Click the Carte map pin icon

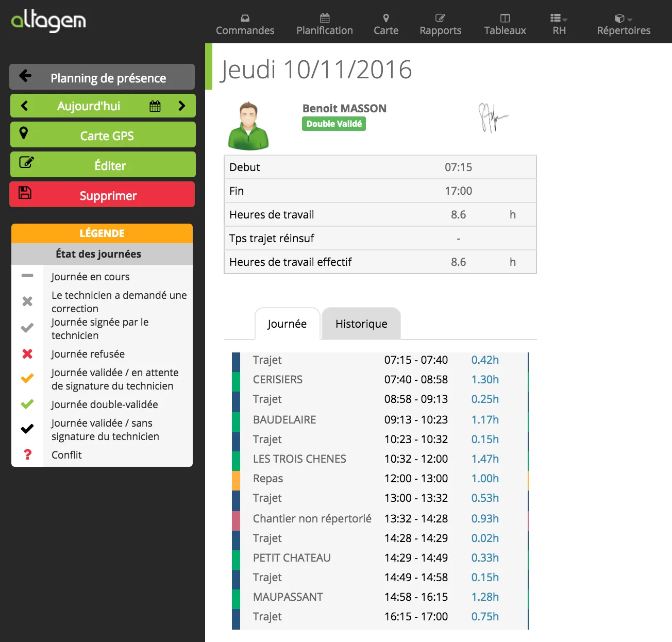pos(386,18)
